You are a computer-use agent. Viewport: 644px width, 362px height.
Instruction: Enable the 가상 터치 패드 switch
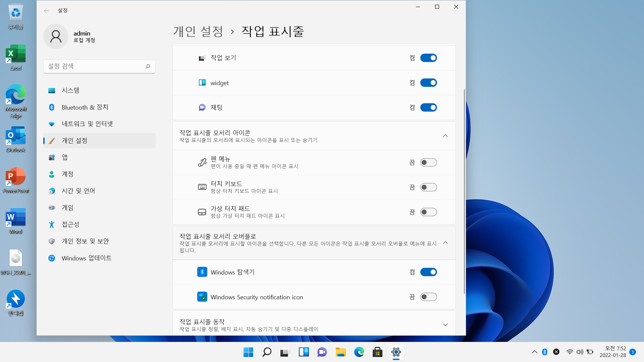(x=428, y=212)
